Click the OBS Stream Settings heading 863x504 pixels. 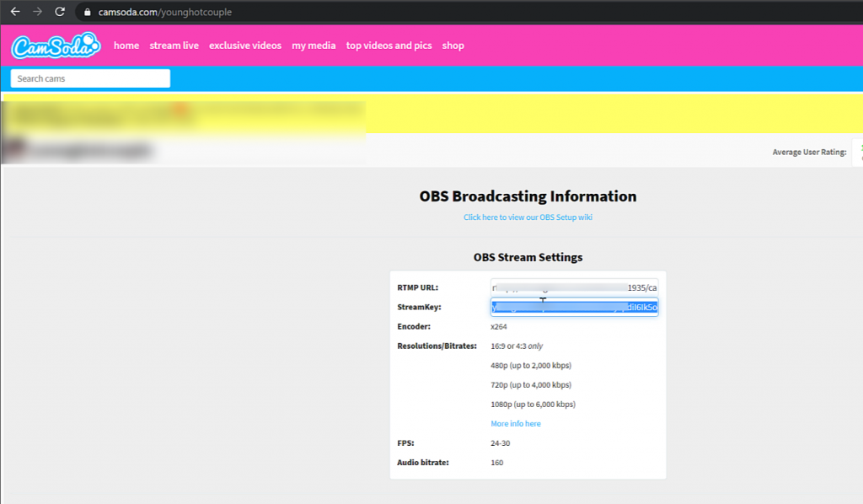click(528, 258)
